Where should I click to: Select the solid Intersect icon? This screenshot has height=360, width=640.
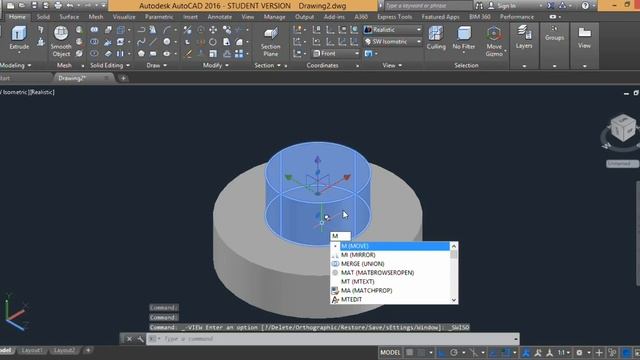(x=94, y=53)
